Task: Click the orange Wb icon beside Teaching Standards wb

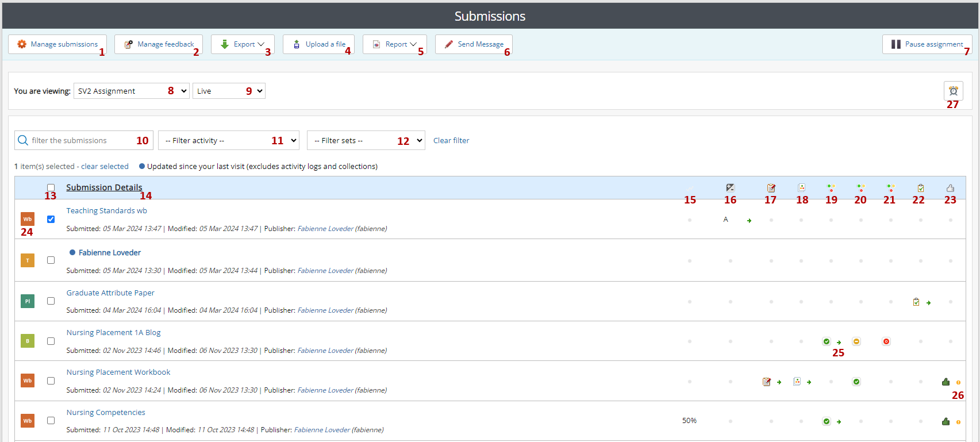Action: [28, 219]
